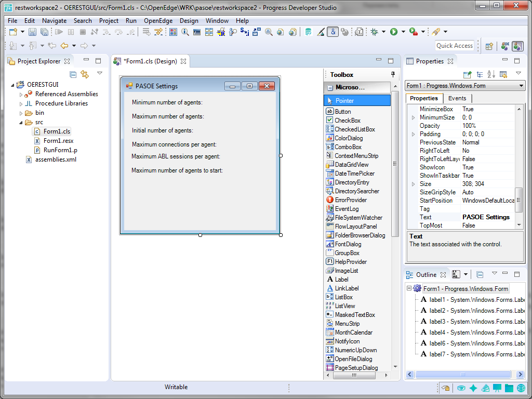Toggle the ampersand toolbar button
This screenshot has height=399, width=532.
[x=332, y=32]
